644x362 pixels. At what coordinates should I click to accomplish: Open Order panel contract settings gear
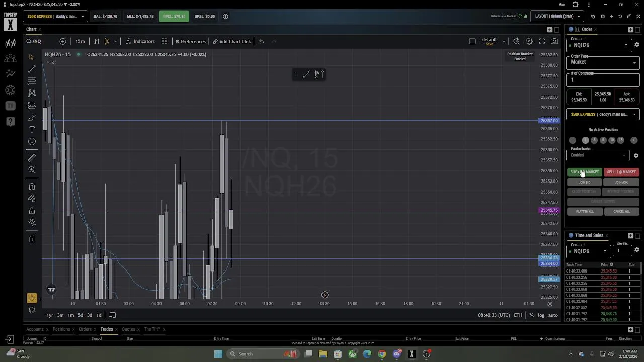tap(636, 45)
